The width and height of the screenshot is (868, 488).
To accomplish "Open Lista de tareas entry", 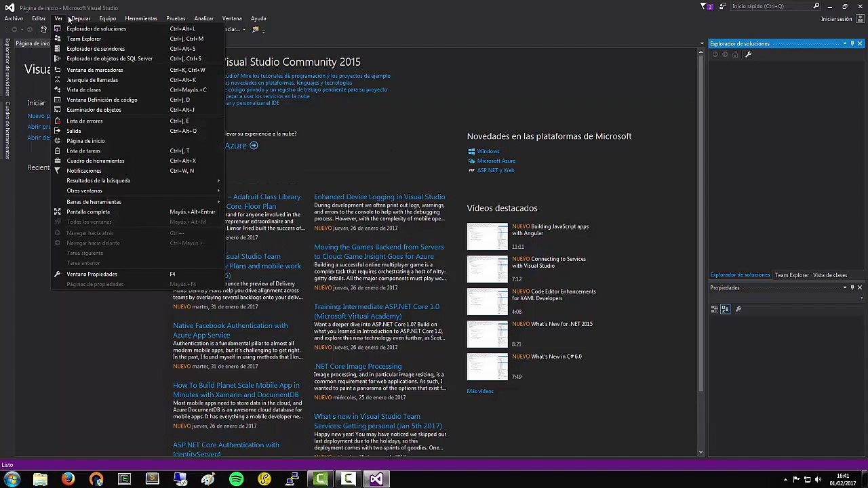I will pyautogui.click(x=137, y=150).
